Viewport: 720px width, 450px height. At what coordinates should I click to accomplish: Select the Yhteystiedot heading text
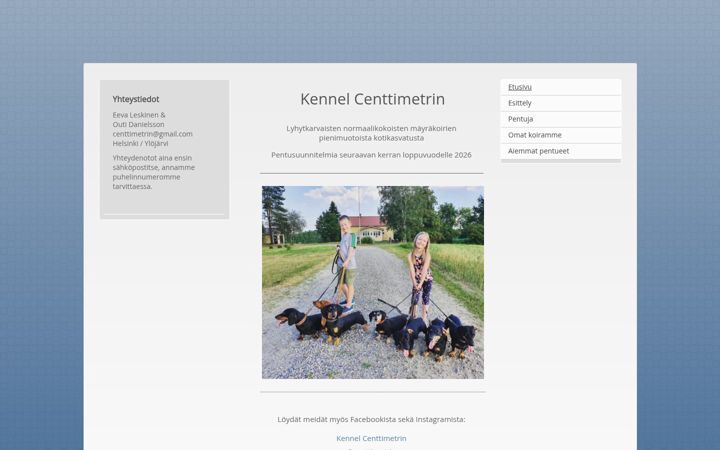tap(136, 99)
